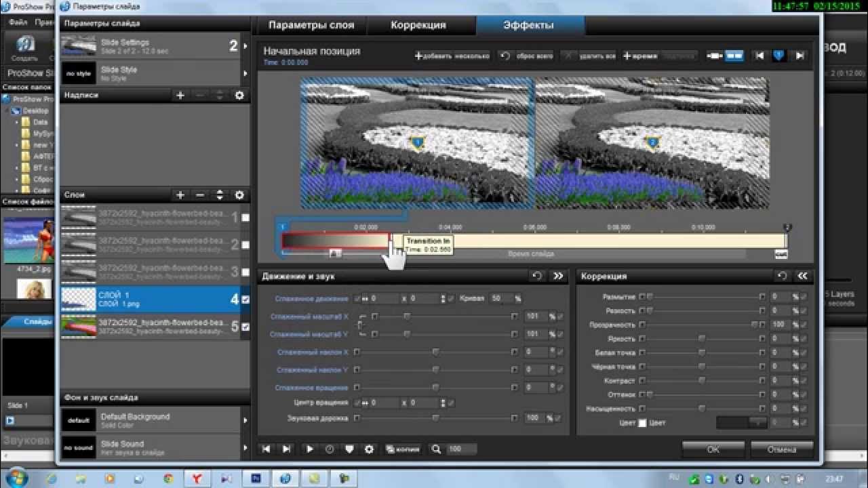Open Сглаженный масштаб X dropdown label
The width and height of the screenshot is (868, 488).
click(x=310, y=317)
